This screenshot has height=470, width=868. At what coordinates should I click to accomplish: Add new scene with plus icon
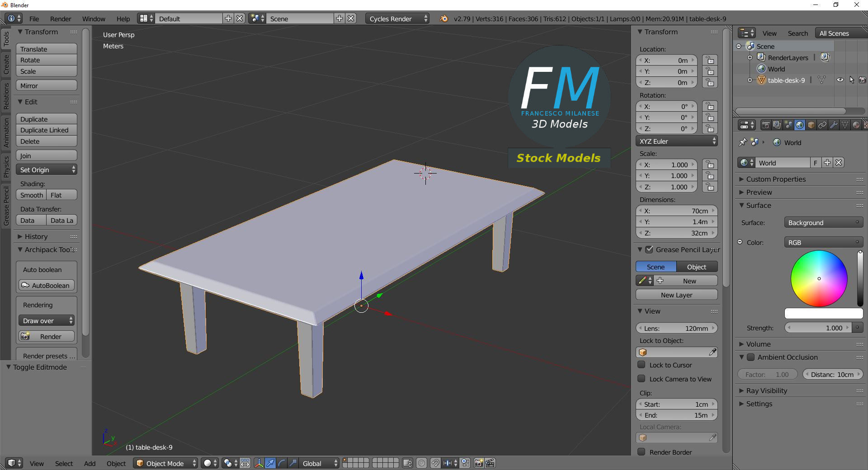tap(340, 19)
